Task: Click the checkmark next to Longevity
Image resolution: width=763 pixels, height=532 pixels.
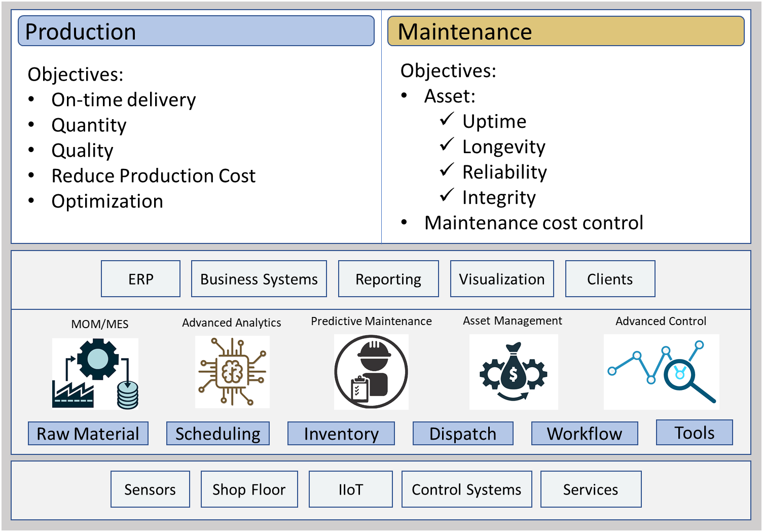Action: [447, 146]
